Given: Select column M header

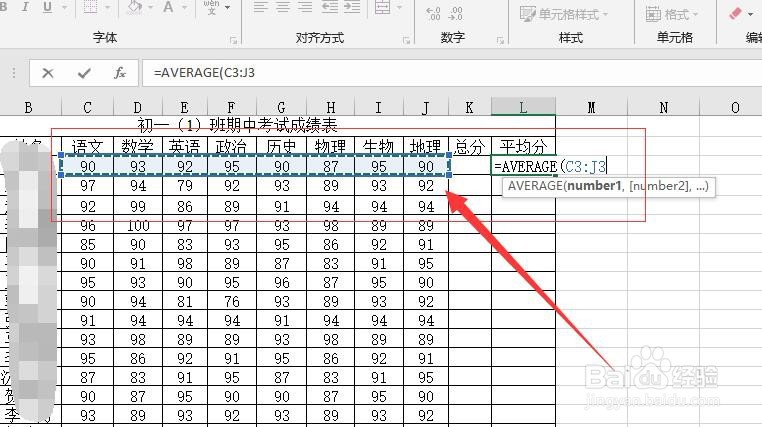Looking at the screenshot, I should pyautogui.click(x=591, y=107).
